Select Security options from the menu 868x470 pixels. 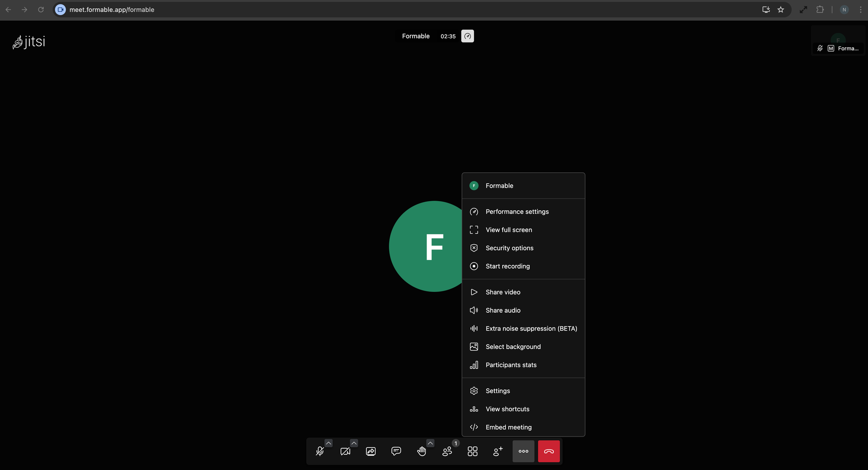(x=509, y=248)
